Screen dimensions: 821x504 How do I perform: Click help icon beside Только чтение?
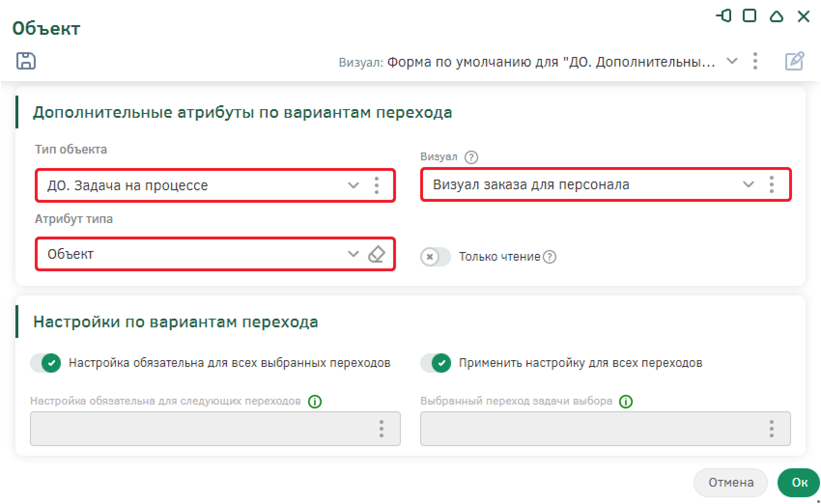[x=550, y=257]
